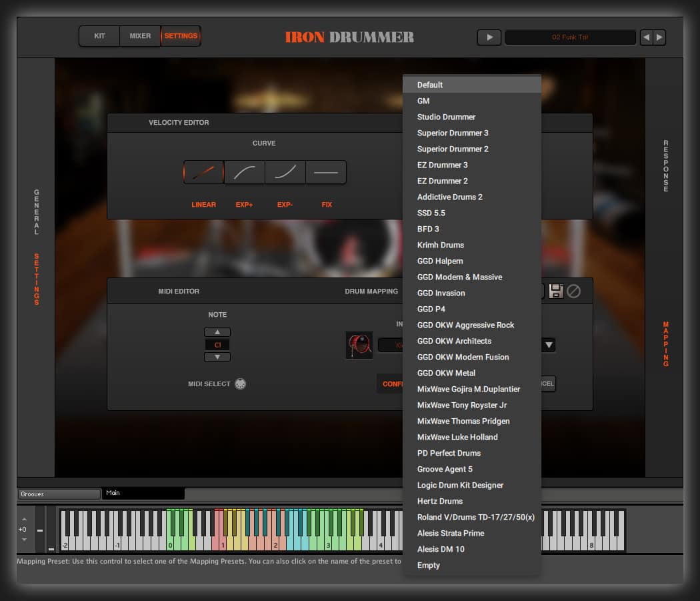Click the play arrow beside the preset display
Image resolution: width=700 pixels, height=601 pixels.
pyautogui.click(x=489, y=37)
